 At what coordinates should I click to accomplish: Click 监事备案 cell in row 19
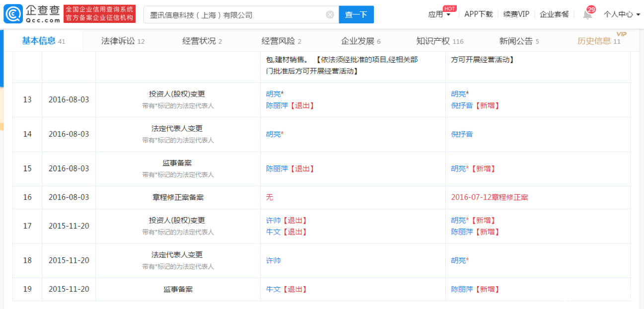coord(178,289)
